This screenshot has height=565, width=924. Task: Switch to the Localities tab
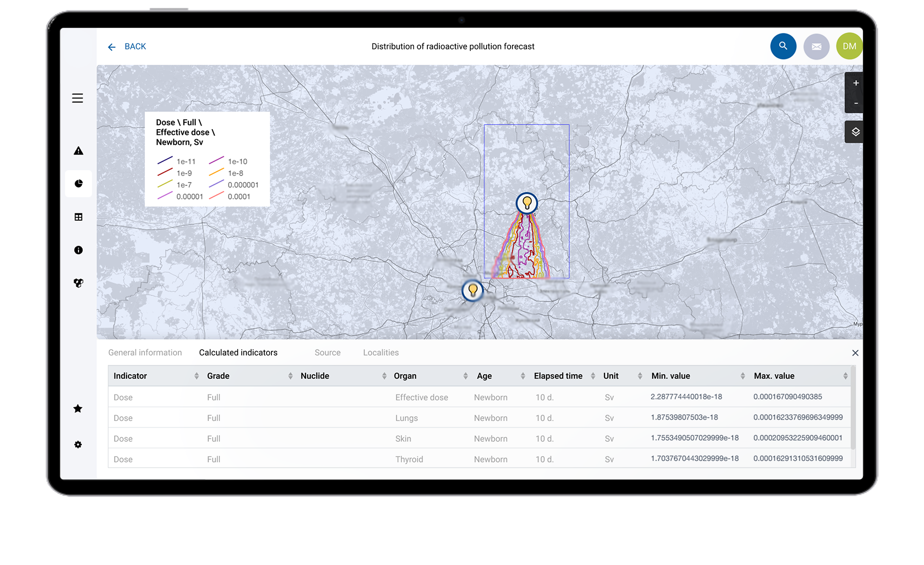point(381,353)
